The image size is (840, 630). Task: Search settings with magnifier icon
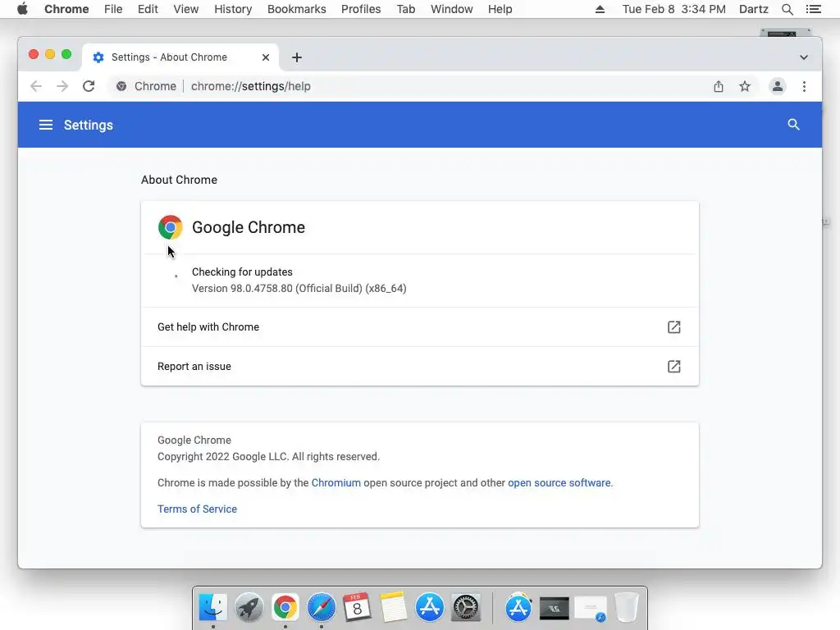(793, 125)
